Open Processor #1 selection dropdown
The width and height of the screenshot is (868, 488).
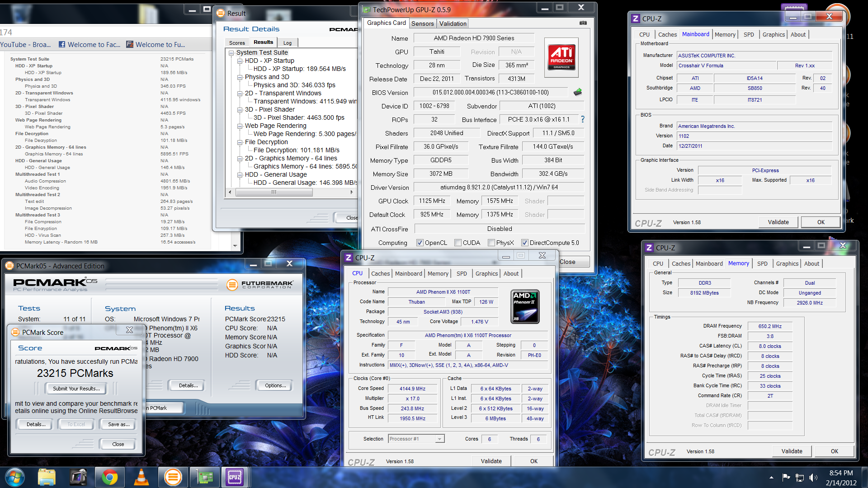(x=439, y=439)
